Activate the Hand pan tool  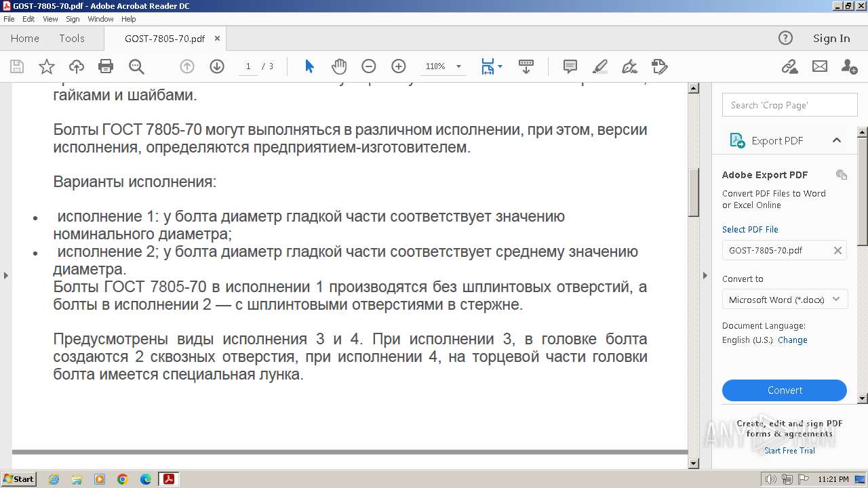339,66
